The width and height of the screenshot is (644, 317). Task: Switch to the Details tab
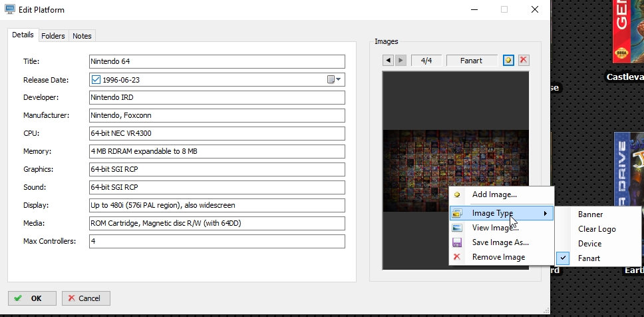tap(23, 35)
